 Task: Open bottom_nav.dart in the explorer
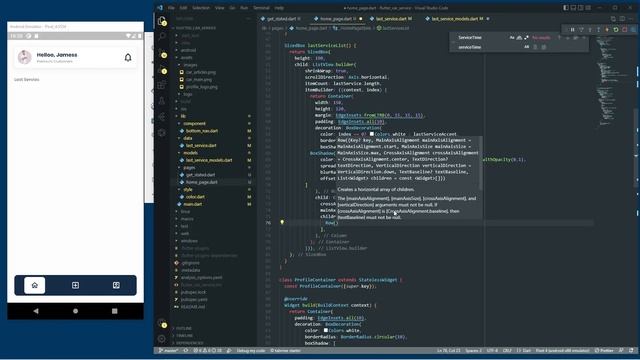pos(202,131)
